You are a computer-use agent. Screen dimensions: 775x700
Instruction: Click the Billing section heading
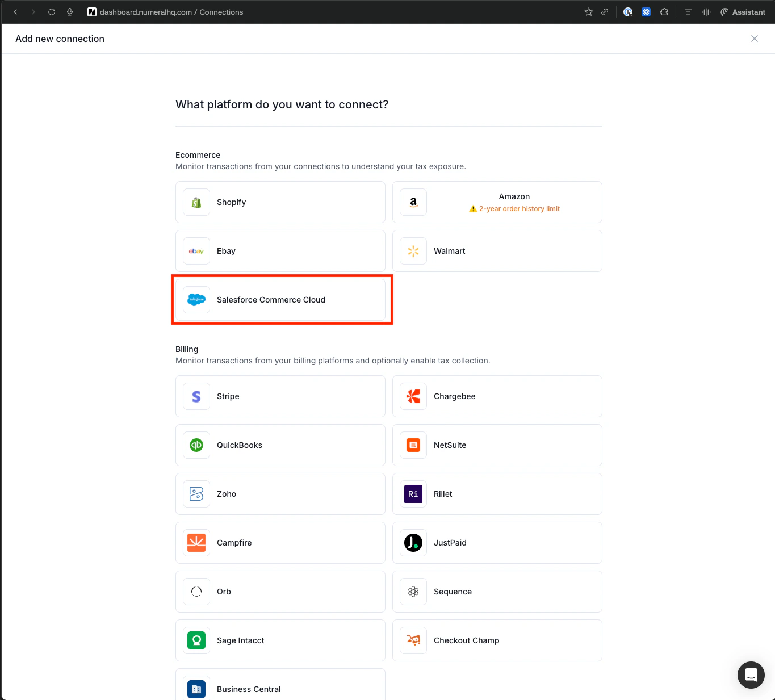[187, 349]
